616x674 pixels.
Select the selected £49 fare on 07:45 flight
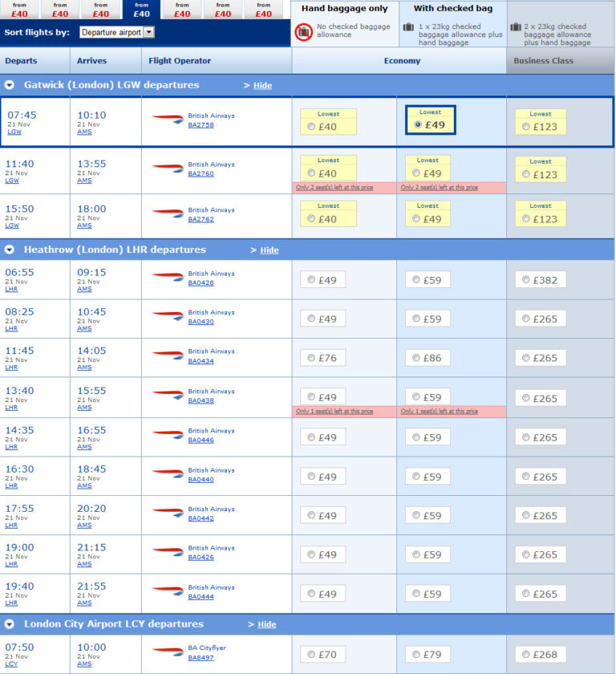(x=418, y=124)
